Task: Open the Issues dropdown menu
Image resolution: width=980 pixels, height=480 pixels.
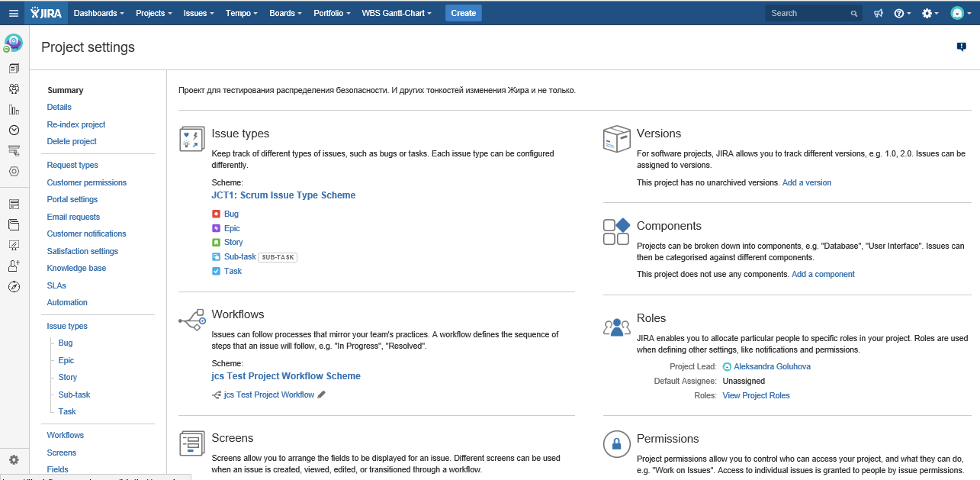Action: click(198, 13)
